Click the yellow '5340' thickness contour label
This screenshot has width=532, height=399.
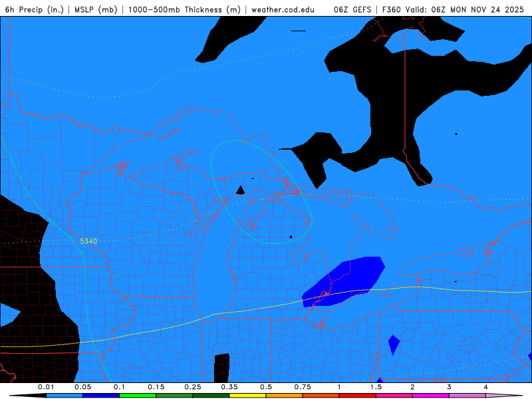point(88,241)
